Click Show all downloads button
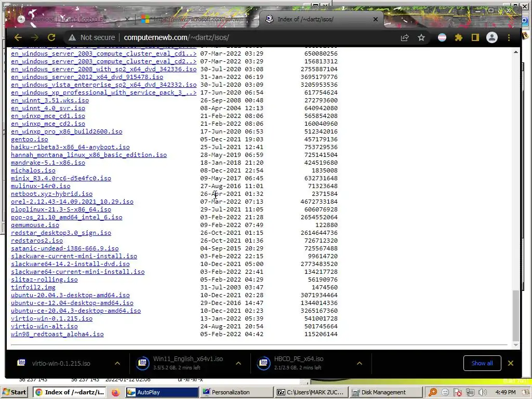Image resolution: width=532 pixels, height=399 pixels. (x=482, y=363)
